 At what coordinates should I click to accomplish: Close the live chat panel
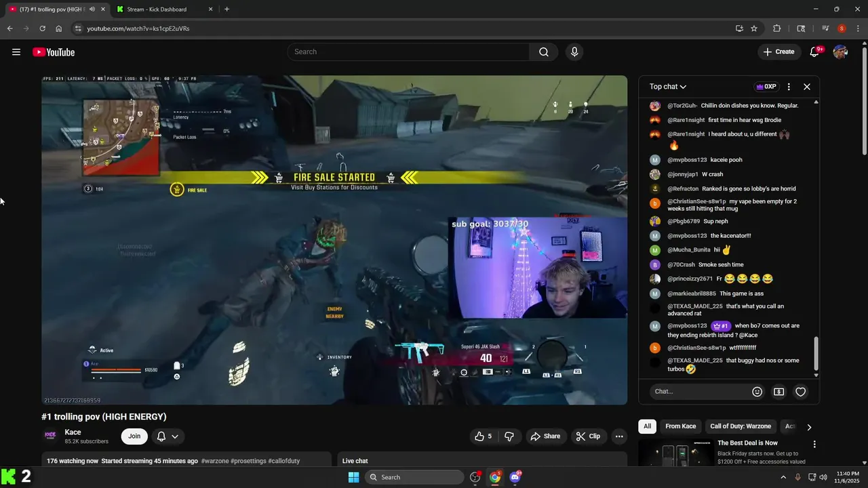[807, 87]
